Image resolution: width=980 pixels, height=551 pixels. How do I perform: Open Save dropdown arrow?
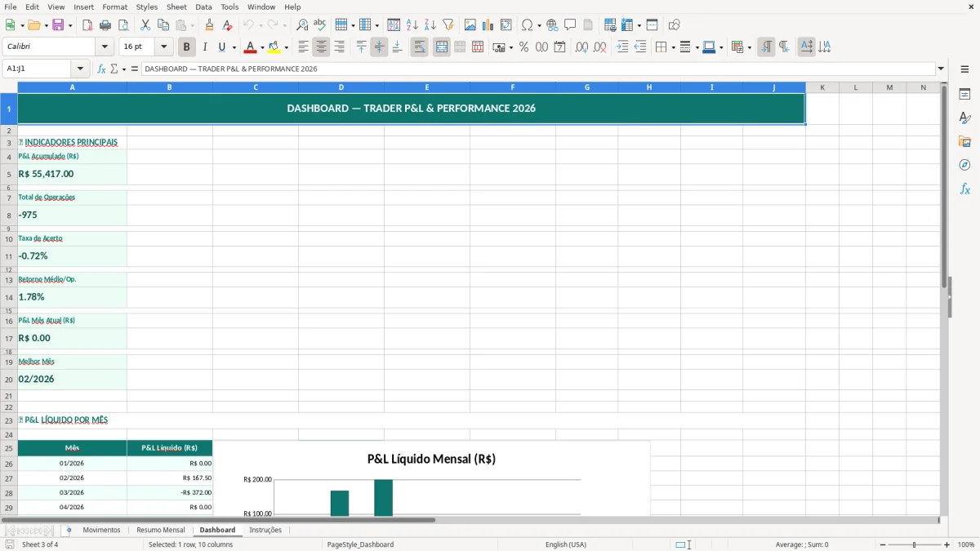pos(69,25)
